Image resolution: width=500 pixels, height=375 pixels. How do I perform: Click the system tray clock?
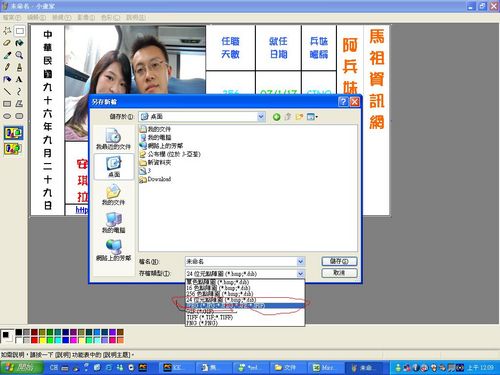pos(480,368)
